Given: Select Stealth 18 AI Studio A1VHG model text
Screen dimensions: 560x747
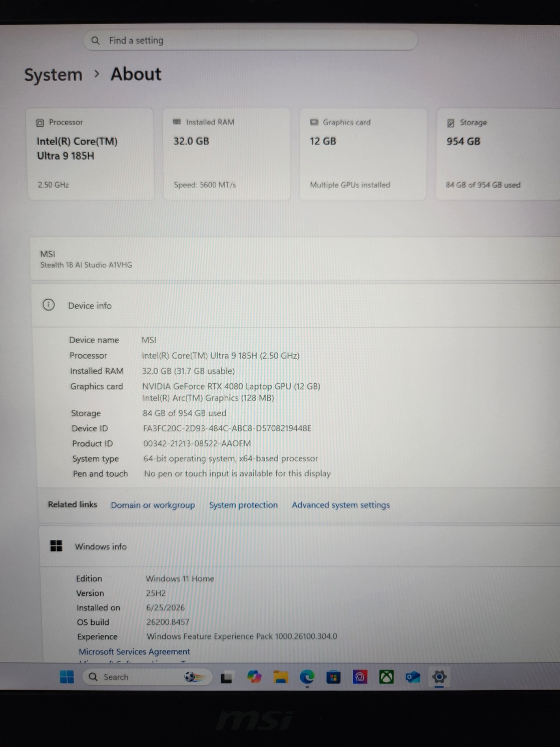Looking at the screenshot, I should click(86, 265).
